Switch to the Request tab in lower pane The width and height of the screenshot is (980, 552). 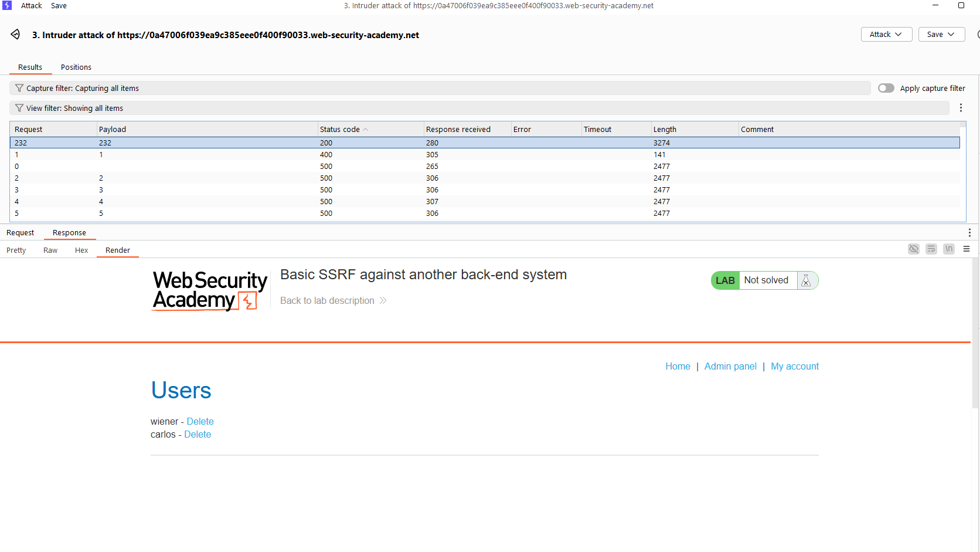[x=21, y=233]
